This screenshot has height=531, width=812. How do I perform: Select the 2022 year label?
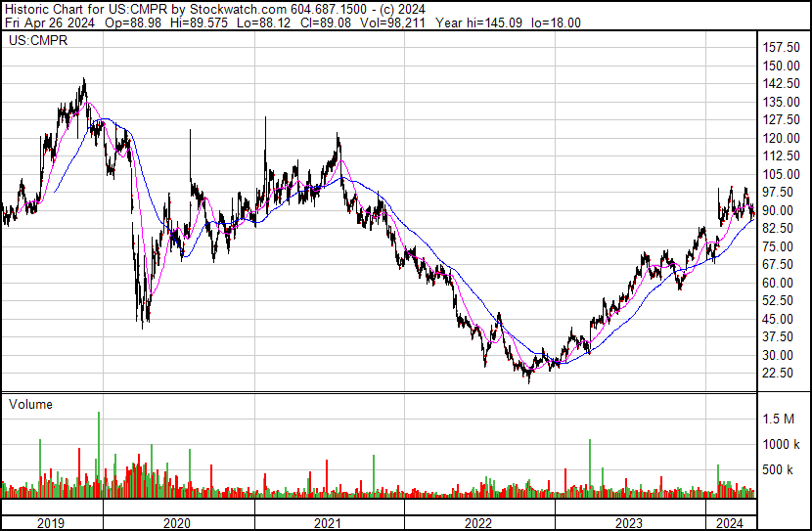click(x=478, y=523)
